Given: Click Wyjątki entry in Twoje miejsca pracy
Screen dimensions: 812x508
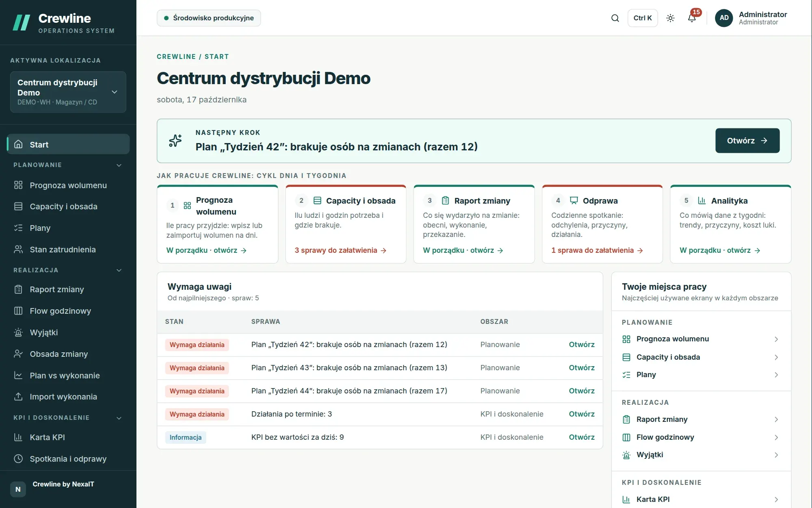Looking at the screenshot, I should (x=701, y=455).
